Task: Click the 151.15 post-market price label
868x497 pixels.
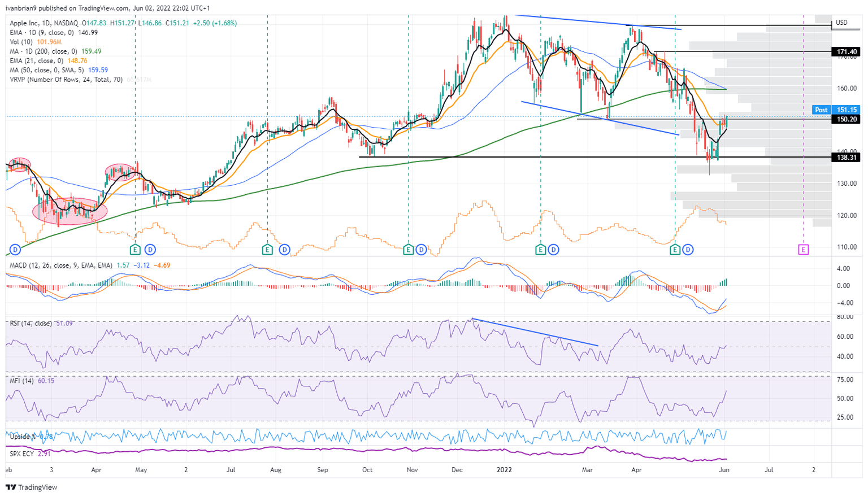Action: point(846,110)
